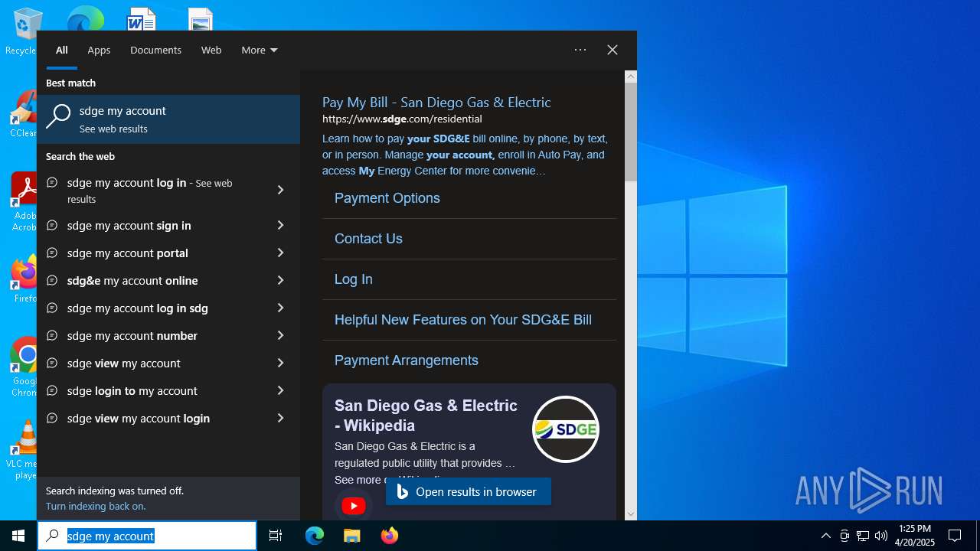Select 'sdge my account portal' suggestion text
The width and height of the screenshot is (980, 551).
128,253
